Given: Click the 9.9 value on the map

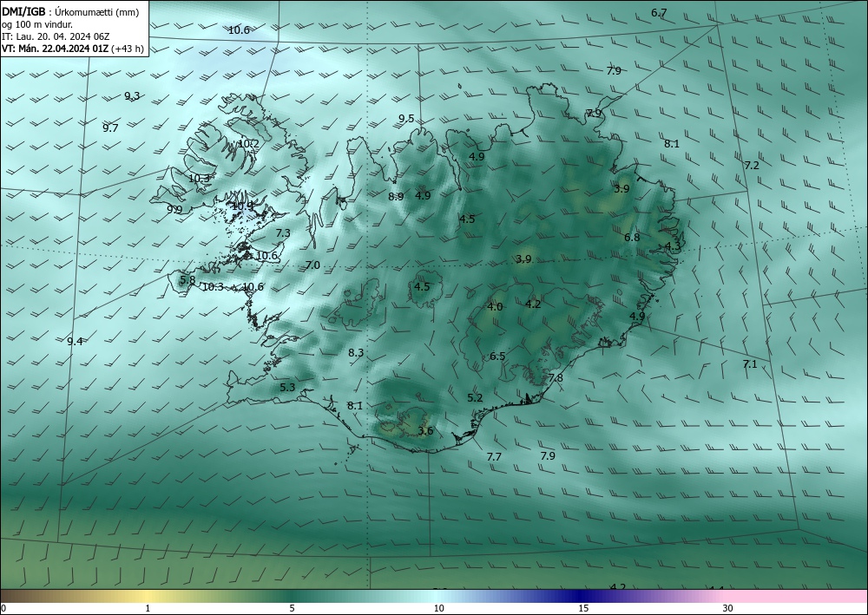Looking at the screenshot, I should tap(174, 209).
